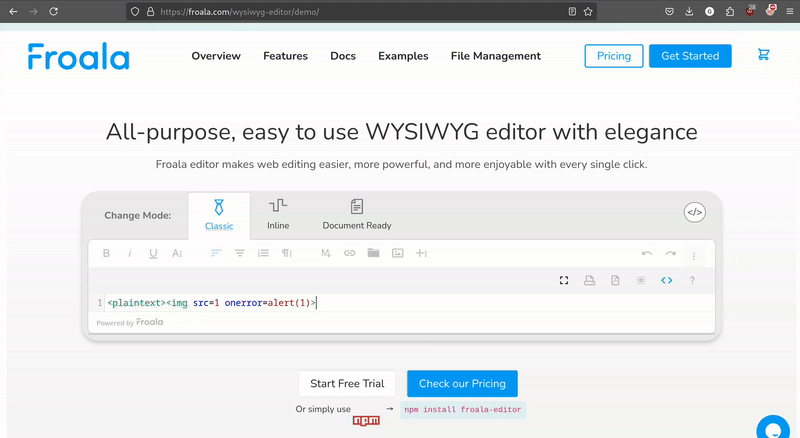
Task: Switch to Document Ready mode tab
Action: (357, 213)
